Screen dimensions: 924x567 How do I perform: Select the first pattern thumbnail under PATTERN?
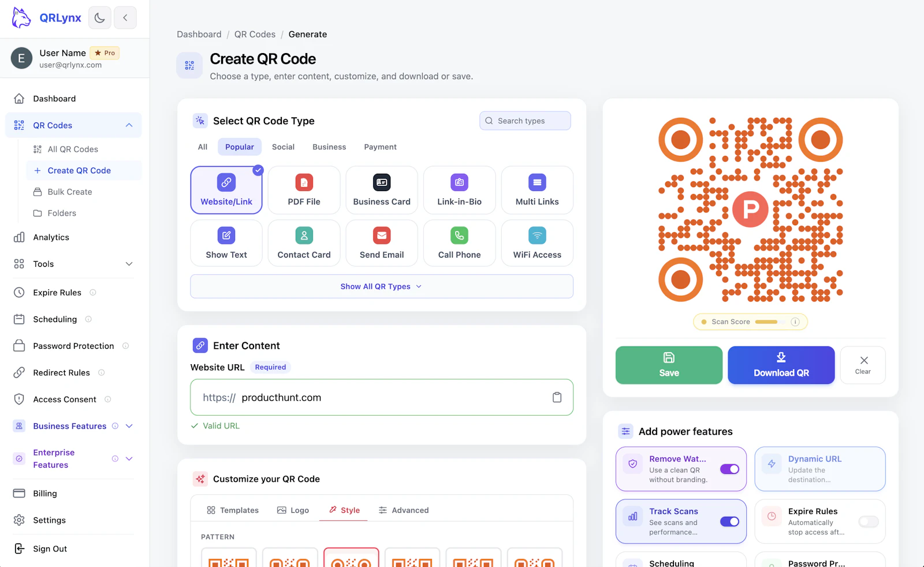(x=229, y=557)
